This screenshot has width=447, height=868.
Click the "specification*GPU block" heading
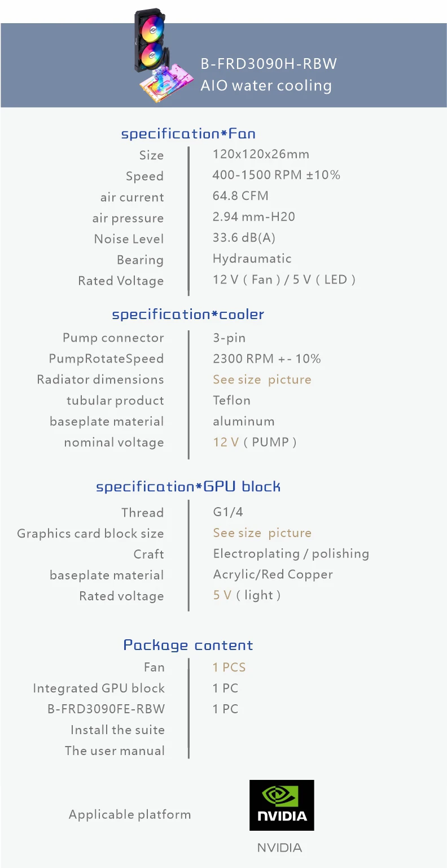point(188,487)
